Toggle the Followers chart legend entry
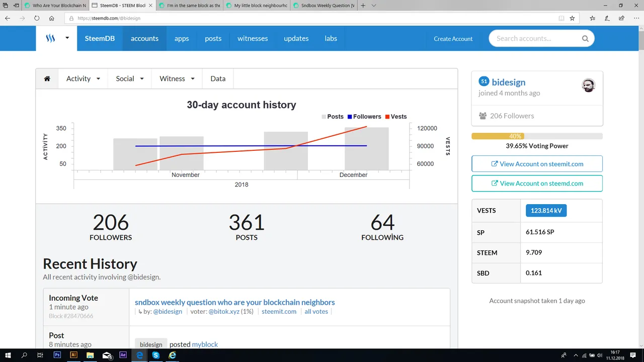 pyautogui.click(x=364, y=117)
